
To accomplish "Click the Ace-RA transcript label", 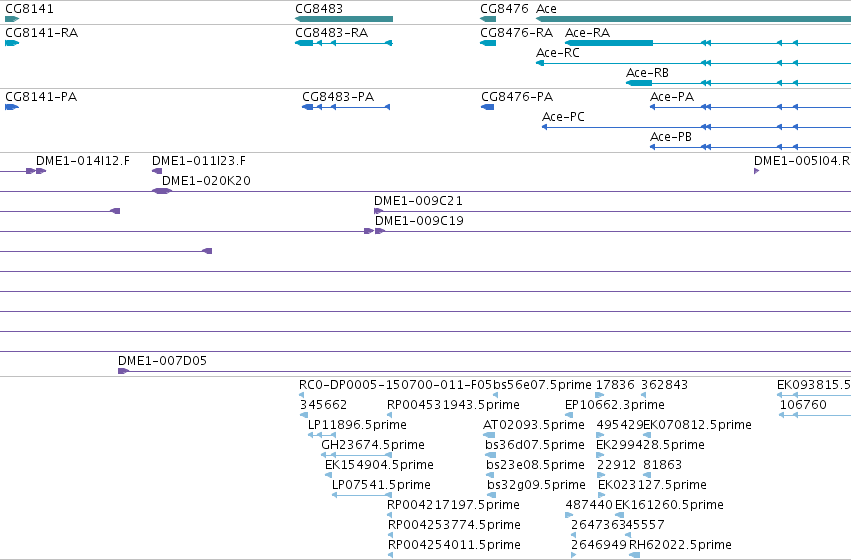I will 587,33.
